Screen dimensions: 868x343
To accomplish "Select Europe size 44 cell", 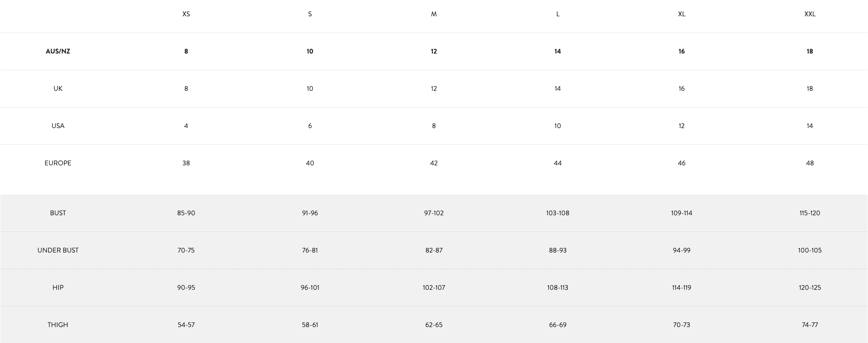I will click(558, 163).
